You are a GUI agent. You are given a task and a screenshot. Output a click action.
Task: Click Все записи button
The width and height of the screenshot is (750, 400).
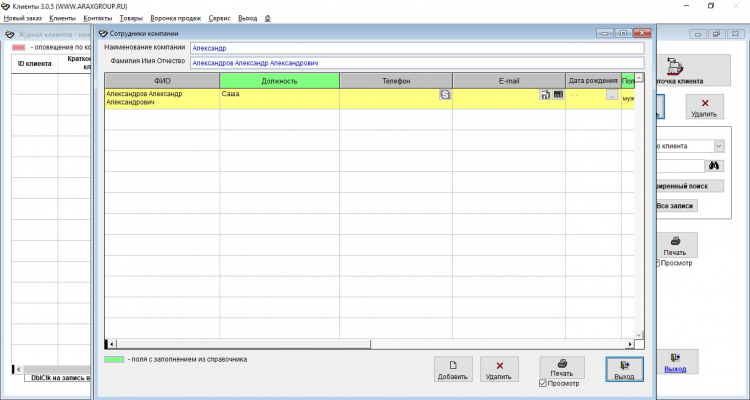coord(676,206)
